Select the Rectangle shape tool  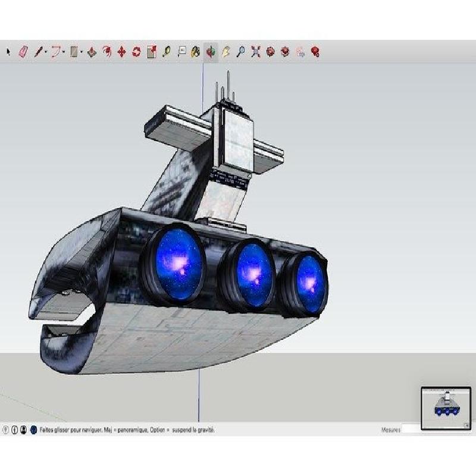pos(74,52)
